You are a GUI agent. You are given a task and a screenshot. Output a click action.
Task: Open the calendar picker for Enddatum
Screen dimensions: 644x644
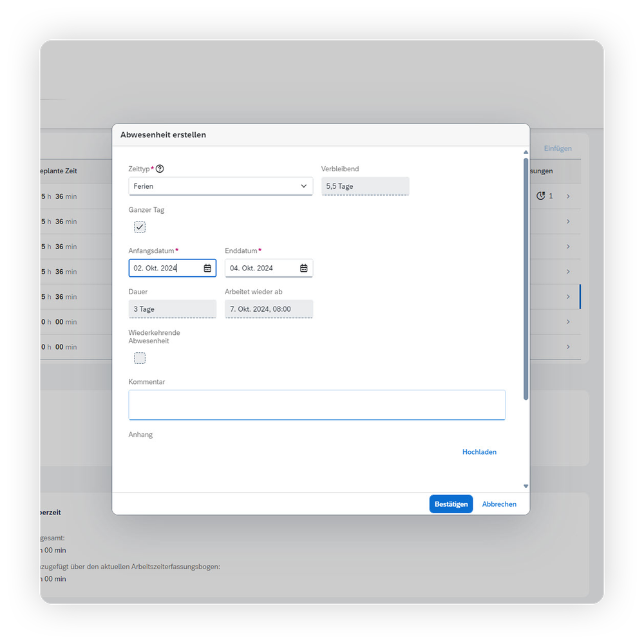pos(303,267)
